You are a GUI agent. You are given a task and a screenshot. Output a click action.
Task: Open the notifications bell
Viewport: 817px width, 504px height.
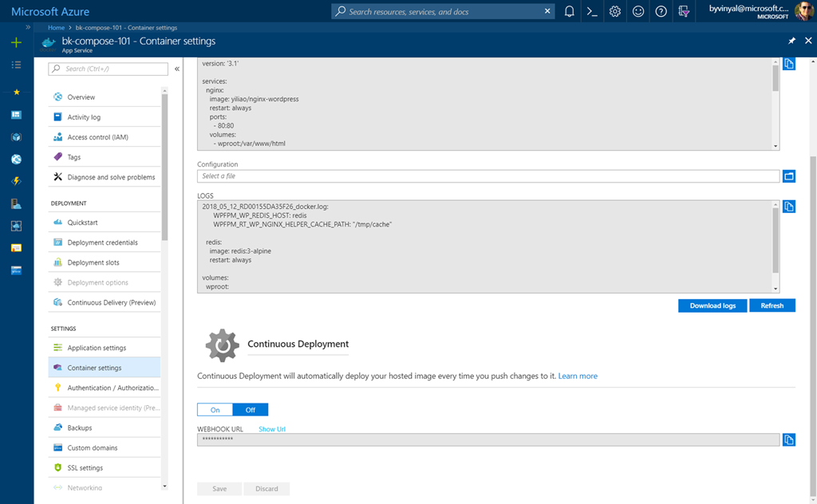click(x=569, y=12)
